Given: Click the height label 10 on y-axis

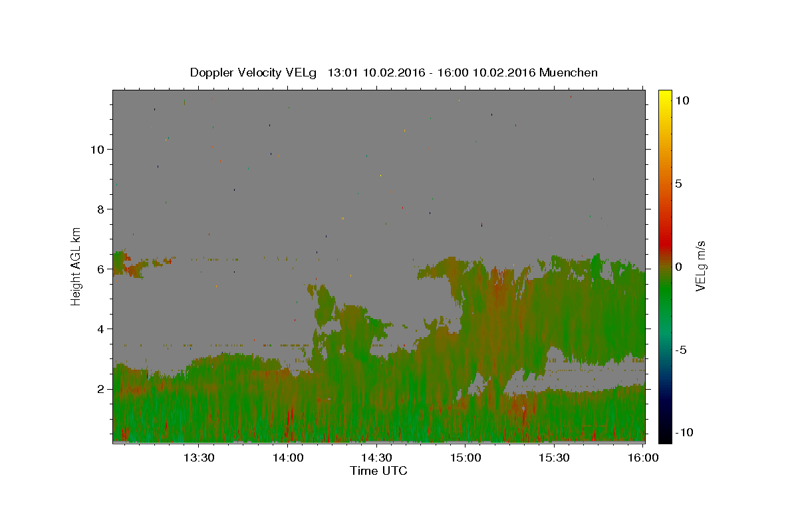Looking at the screenshot, I should (97, 149).
